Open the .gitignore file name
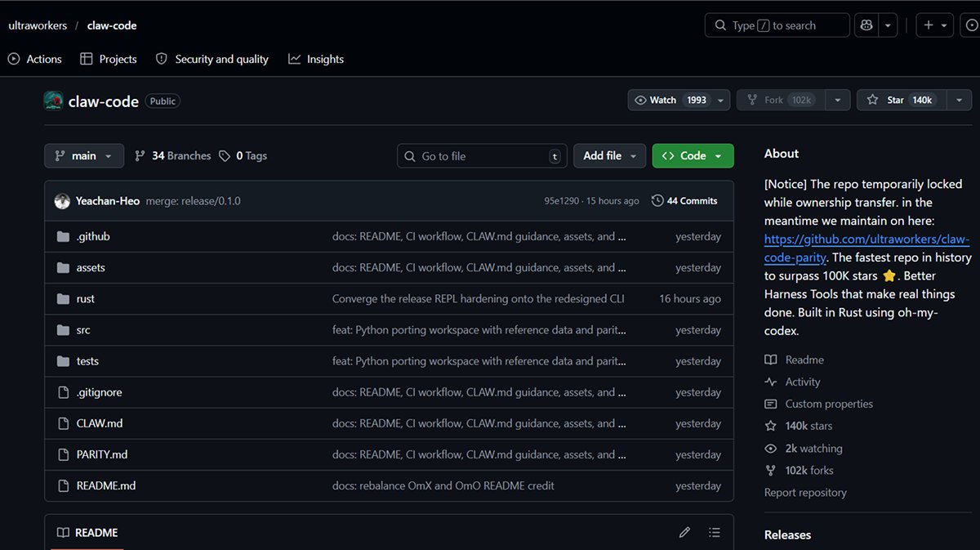This screenshot has height=550, width=980. tap(100, 392)
